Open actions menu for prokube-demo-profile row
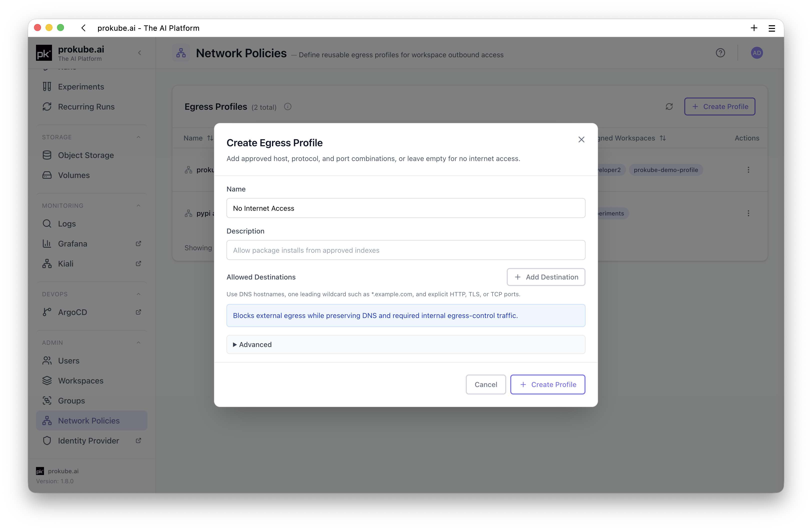The image size is (812, 530). click(748, 170)
